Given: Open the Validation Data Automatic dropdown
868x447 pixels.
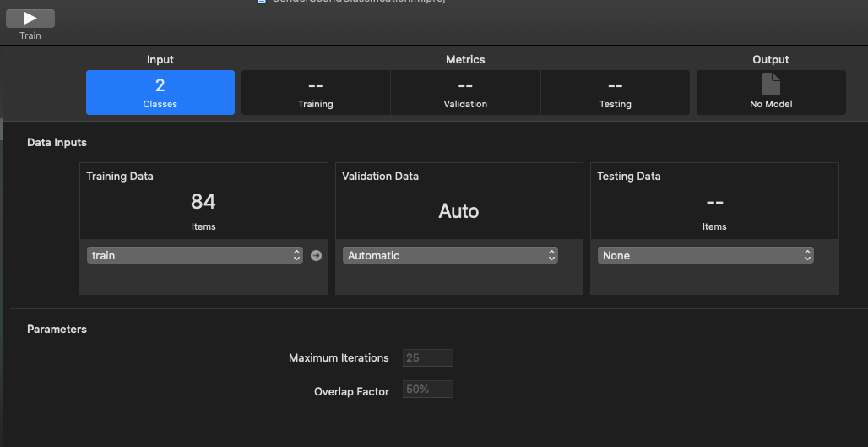Looking at the screenshot, I should (x=450, y=255).
